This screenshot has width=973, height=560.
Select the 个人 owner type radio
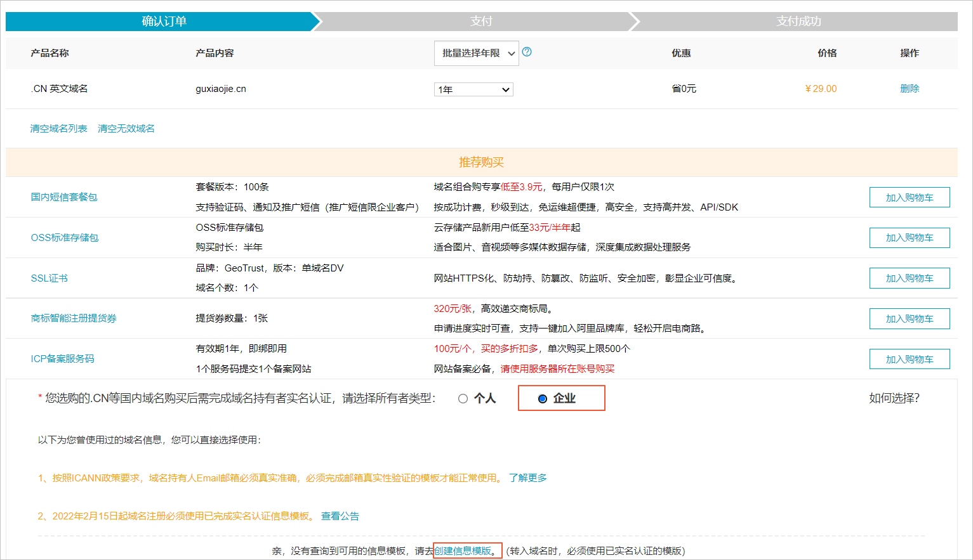pos(463,398)
